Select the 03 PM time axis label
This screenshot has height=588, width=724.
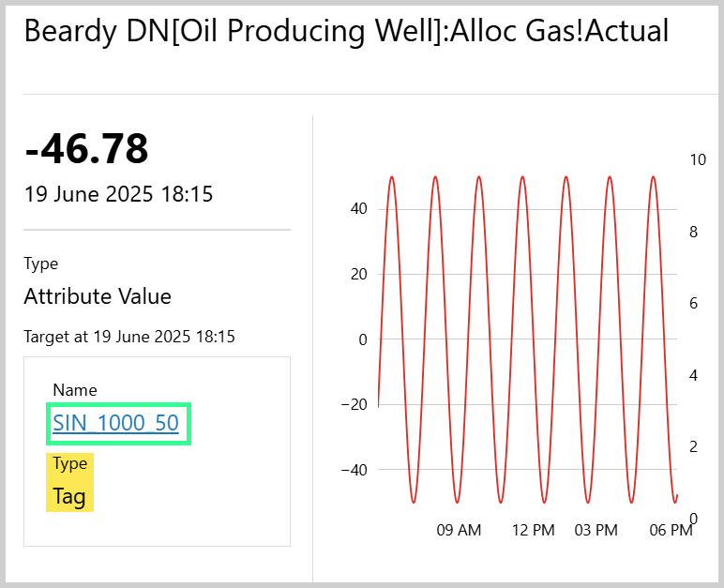click(596, 531)
